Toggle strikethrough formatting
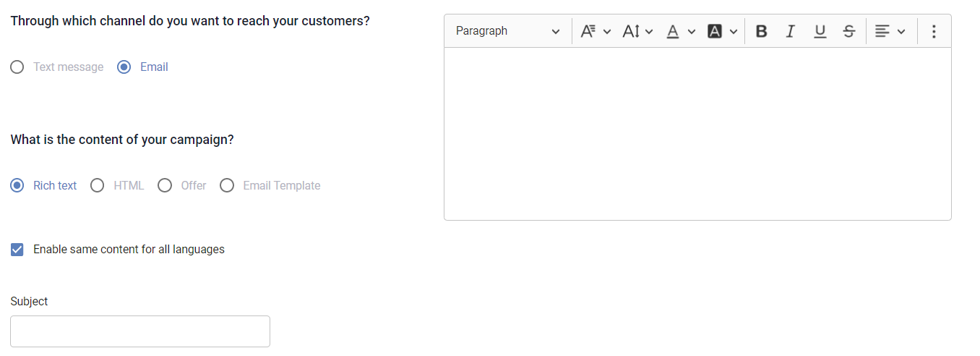The image size is (980, 356). (849, 31)
